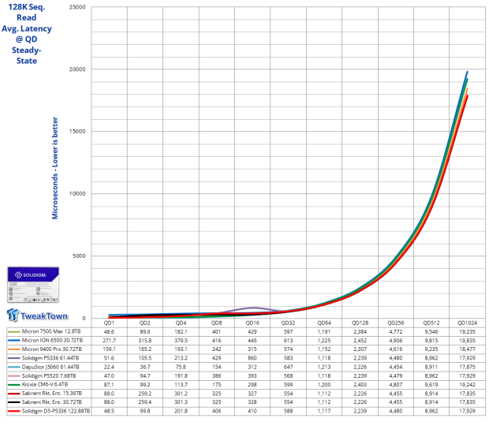Click the 1,191 value in Micron 7500 row
The image size is (489, 448).
tap(324, 331)
